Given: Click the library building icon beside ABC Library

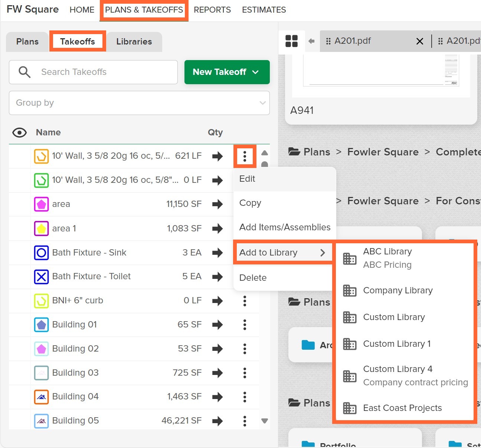Looking at the screenshot, I should 349,258.
